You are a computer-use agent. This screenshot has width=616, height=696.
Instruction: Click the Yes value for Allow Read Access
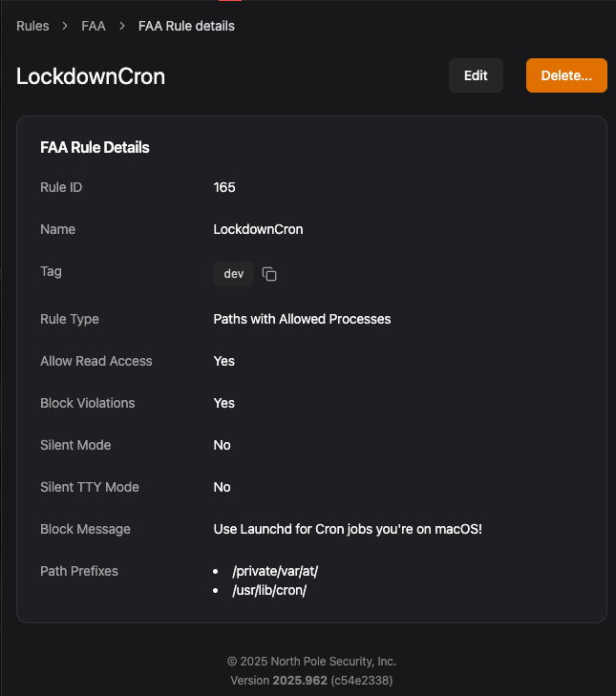[x=224, y=361]
